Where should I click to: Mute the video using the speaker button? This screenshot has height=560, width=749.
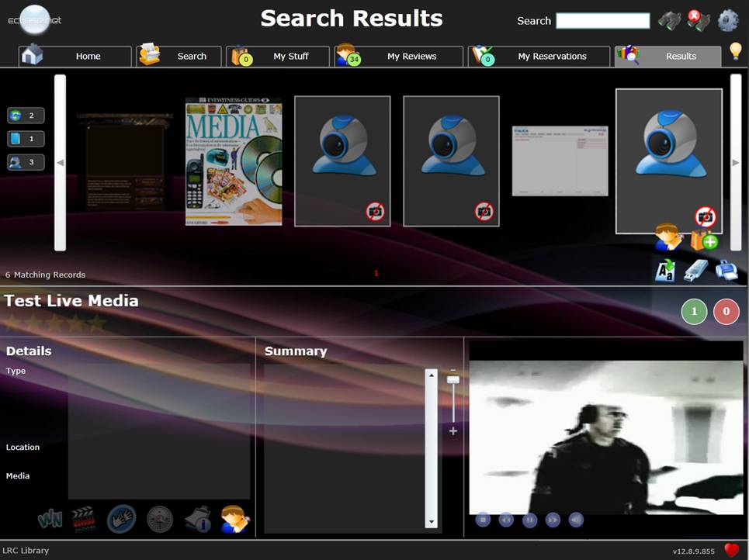pyautogui.click(x=576, y=520)
